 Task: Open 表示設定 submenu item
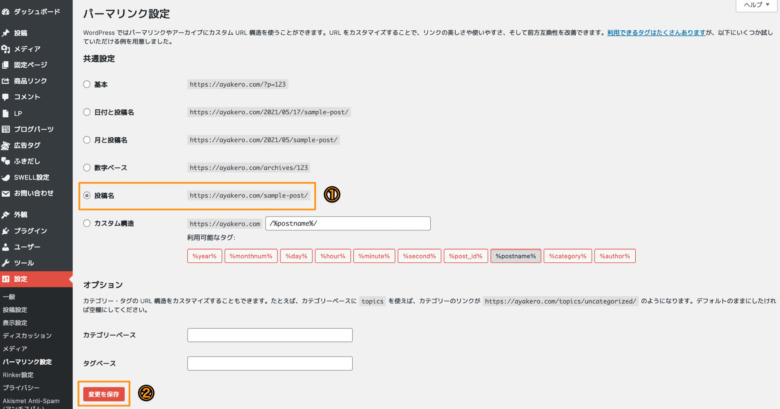click(15, 322)
